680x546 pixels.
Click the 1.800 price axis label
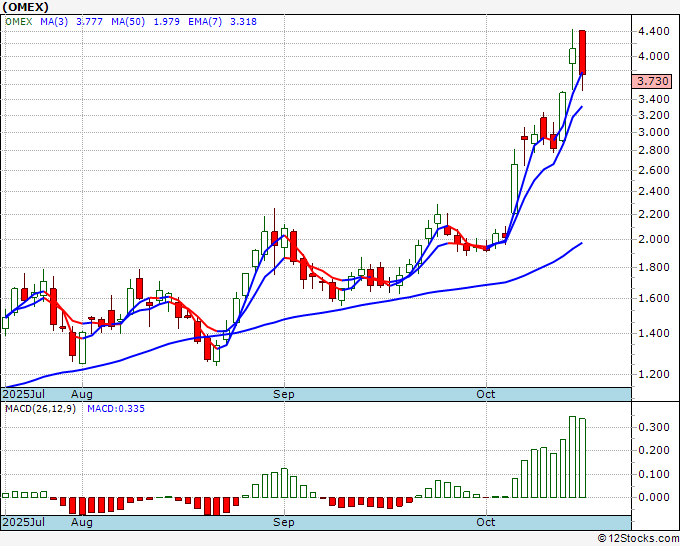[x=654, y=267]
